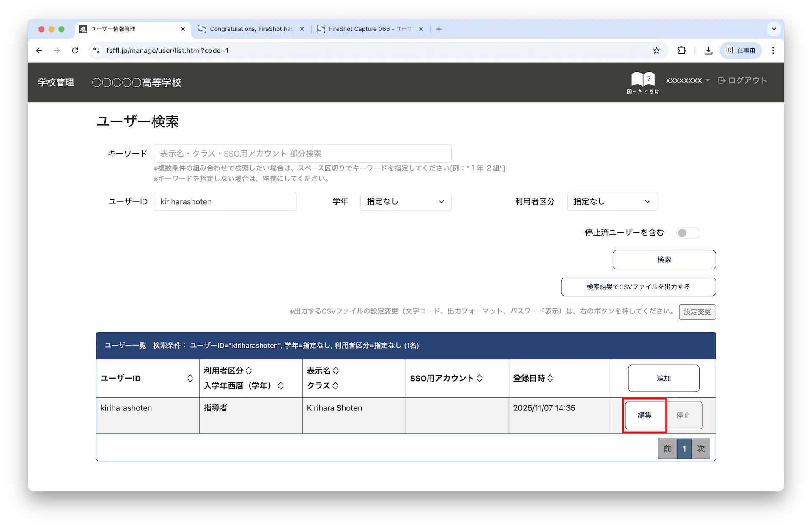Open the 学年 dropdown
Screen dimensions: 812x528
[x=406, y=202]
